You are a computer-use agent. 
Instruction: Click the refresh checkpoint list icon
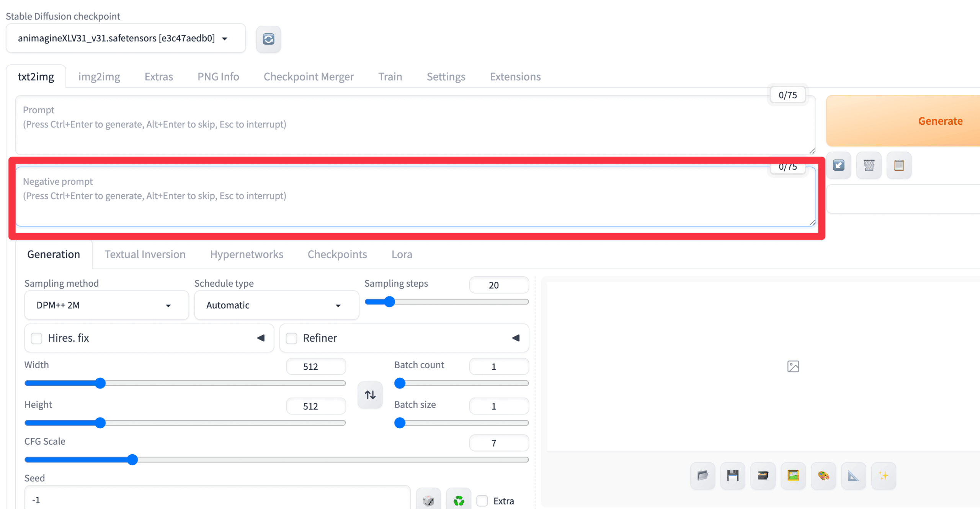click(268, 39)
